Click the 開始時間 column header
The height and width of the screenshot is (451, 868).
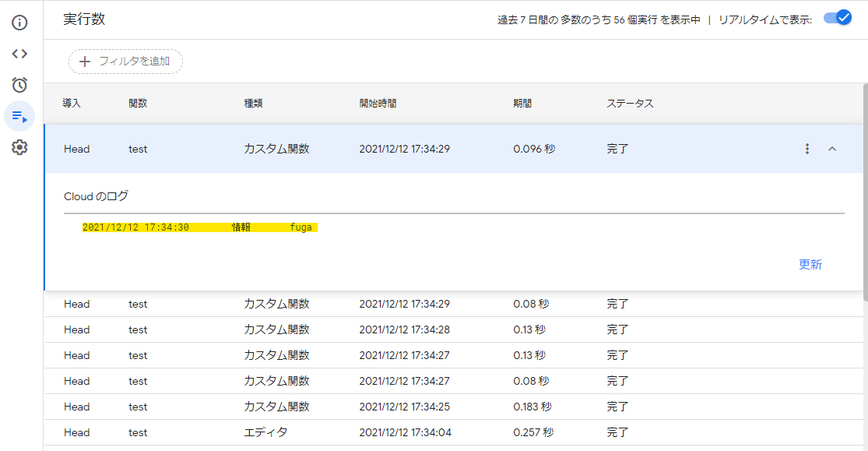[378, 103]
